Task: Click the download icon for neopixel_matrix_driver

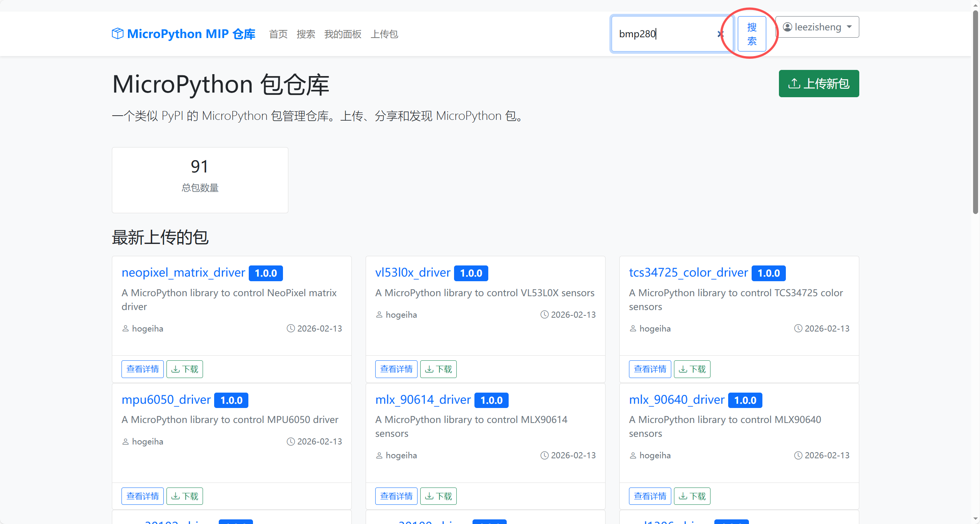Action: click(x=176, y=369)
